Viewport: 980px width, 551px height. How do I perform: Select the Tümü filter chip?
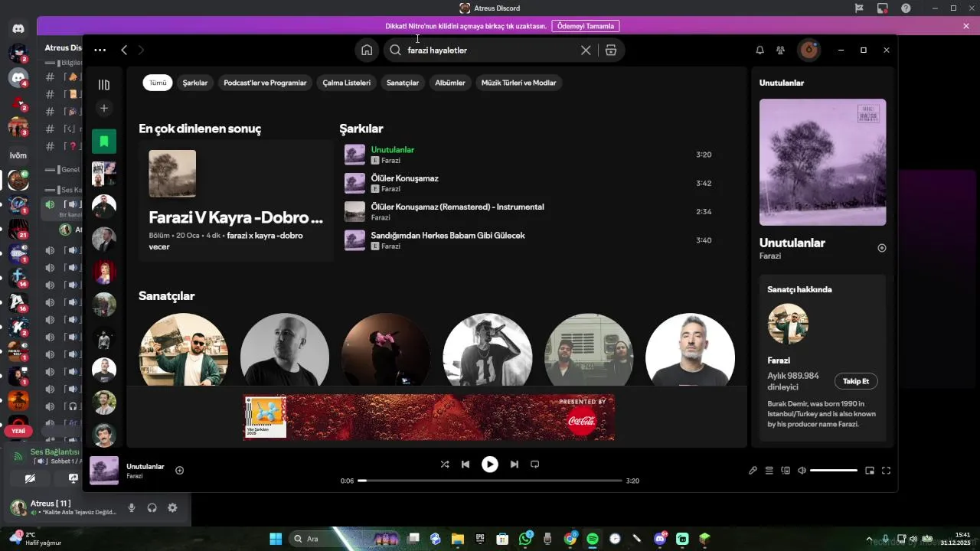158,83
